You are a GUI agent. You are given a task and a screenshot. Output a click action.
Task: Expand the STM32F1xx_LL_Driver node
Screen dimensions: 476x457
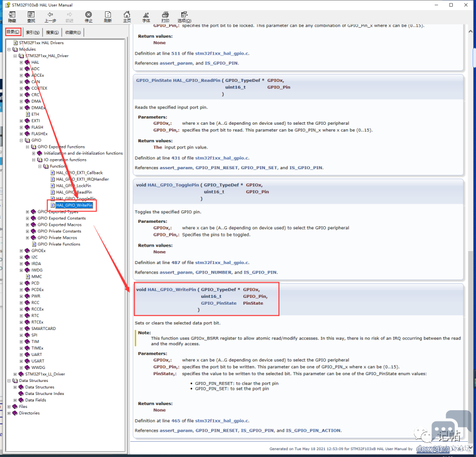click(15, 374)
